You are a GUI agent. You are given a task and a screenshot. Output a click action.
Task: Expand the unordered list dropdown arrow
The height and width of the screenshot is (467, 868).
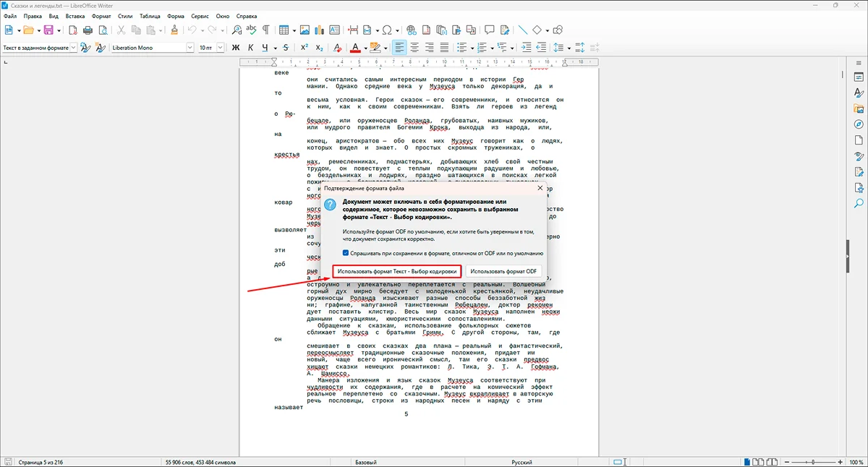(472, 48)
